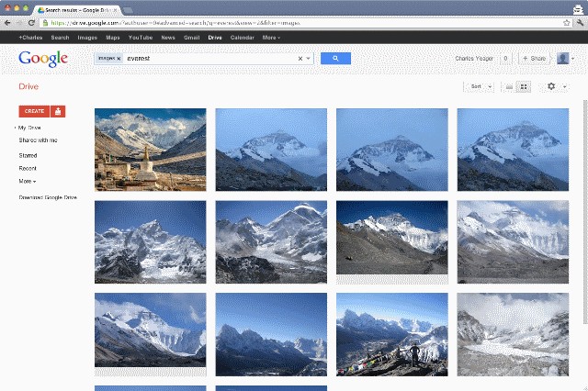588x391 pixels.
Task: Bookmark page with the star icon
Action: (x=567, y=23)
